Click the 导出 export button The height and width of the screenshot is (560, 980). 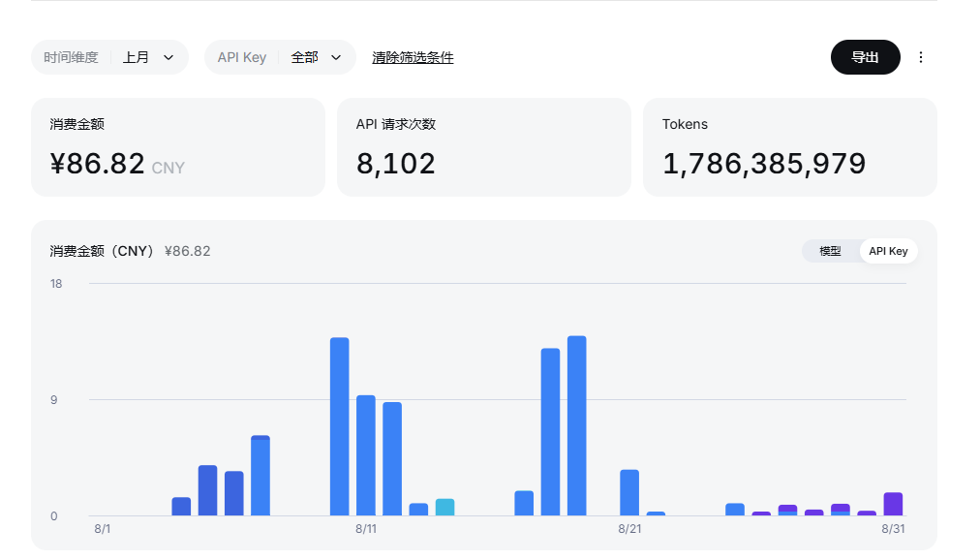tap(865, 57)
